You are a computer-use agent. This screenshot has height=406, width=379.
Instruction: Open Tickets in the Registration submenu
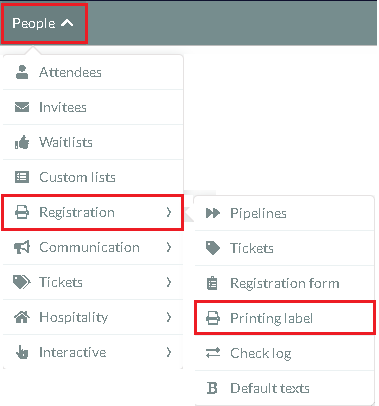pos(284,248)
